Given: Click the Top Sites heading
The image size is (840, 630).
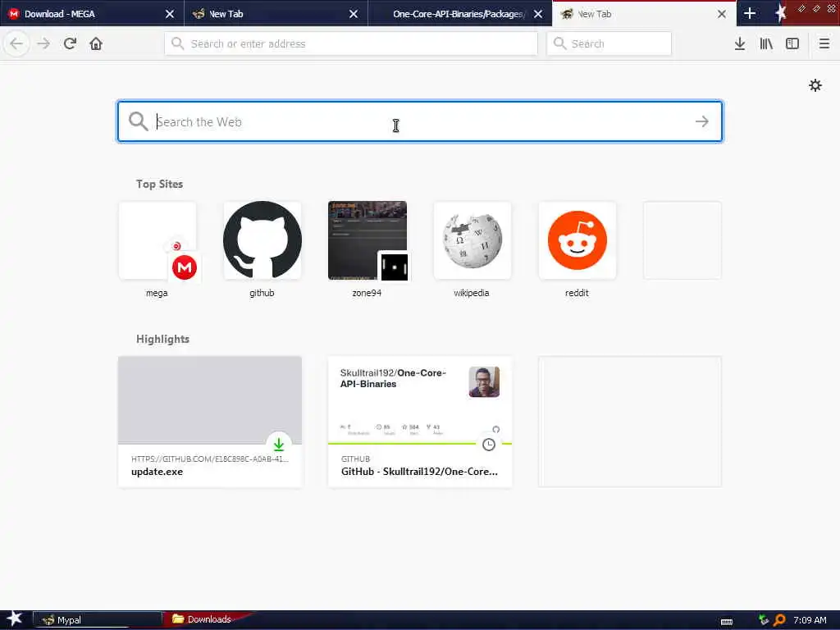Looking at the screenshot, I should point(159,184).
